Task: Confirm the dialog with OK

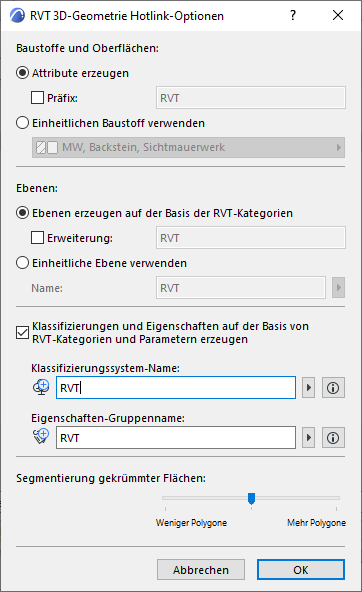Action: (x=301, y=570)
